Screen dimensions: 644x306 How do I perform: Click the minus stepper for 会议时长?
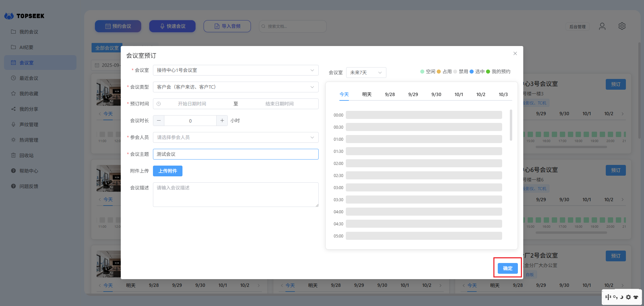pyautogui.click(x=159, y=121)
